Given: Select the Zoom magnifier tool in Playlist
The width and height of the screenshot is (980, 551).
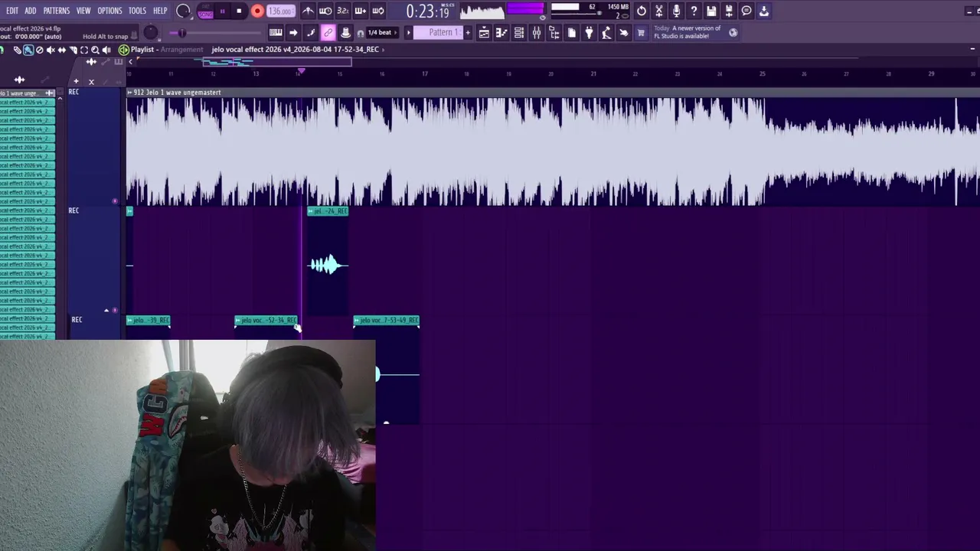Looking at the screenshot, I should (96, 50).
